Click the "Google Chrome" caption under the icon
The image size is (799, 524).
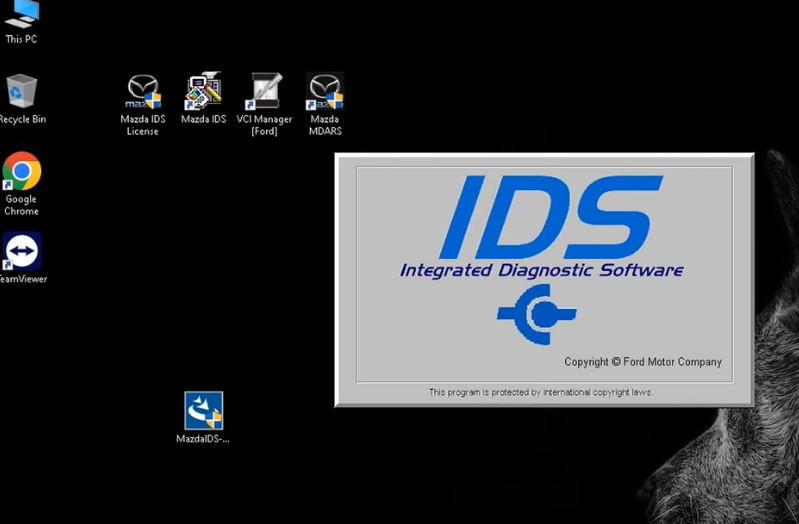point(21,205)
